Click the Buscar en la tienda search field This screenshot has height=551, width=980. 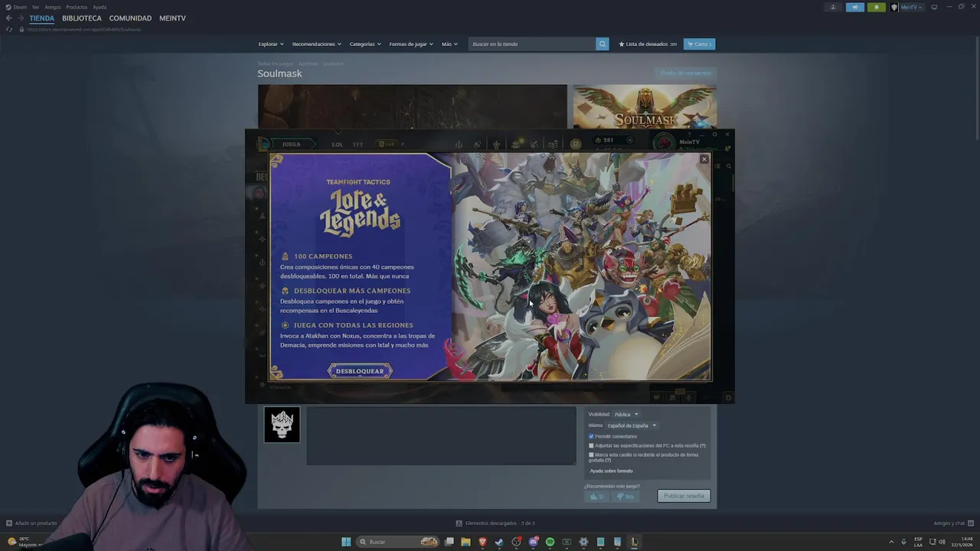click(x=532, y=44)
